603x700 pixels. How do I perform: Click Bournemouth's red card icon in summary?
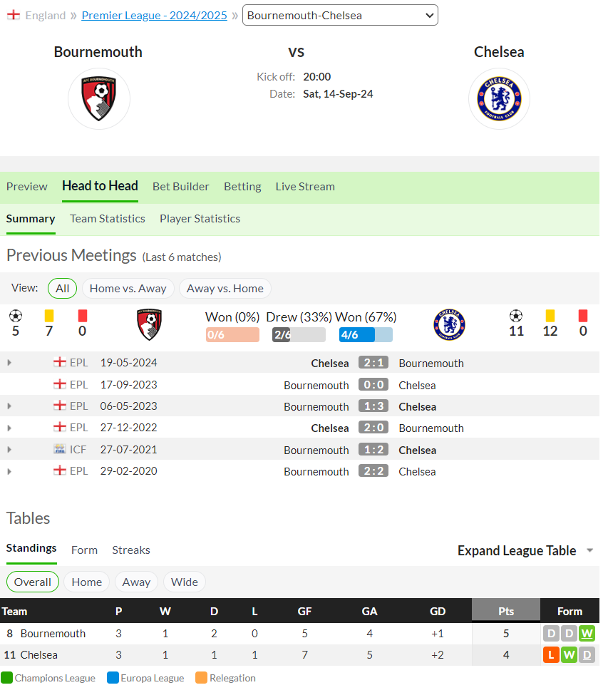[83, 316]
